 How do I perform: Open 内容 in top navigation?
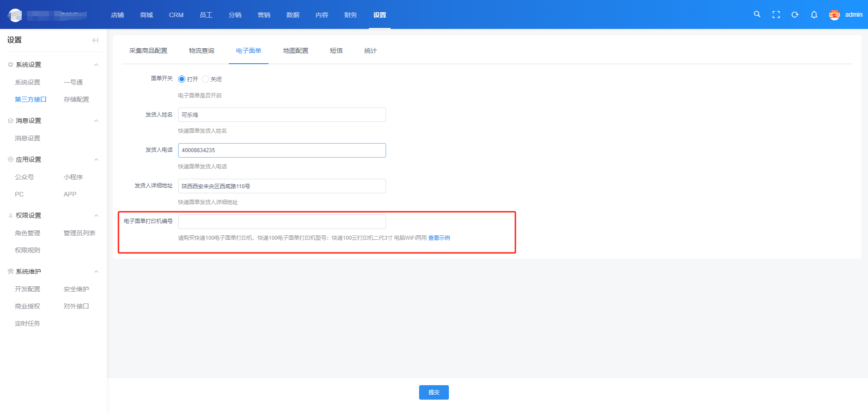click(322, 15)
